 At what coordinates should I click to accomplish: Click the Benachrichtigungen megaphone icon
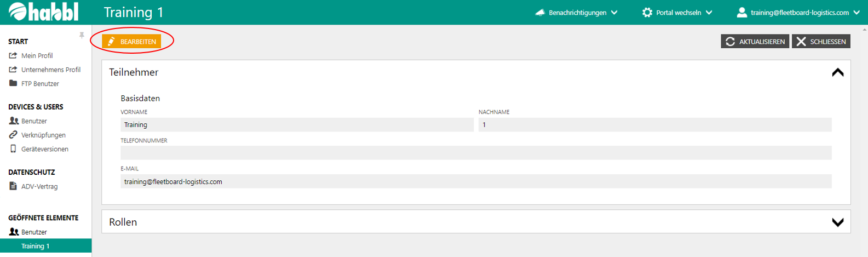pyautogui.click(x=540, y=13)
